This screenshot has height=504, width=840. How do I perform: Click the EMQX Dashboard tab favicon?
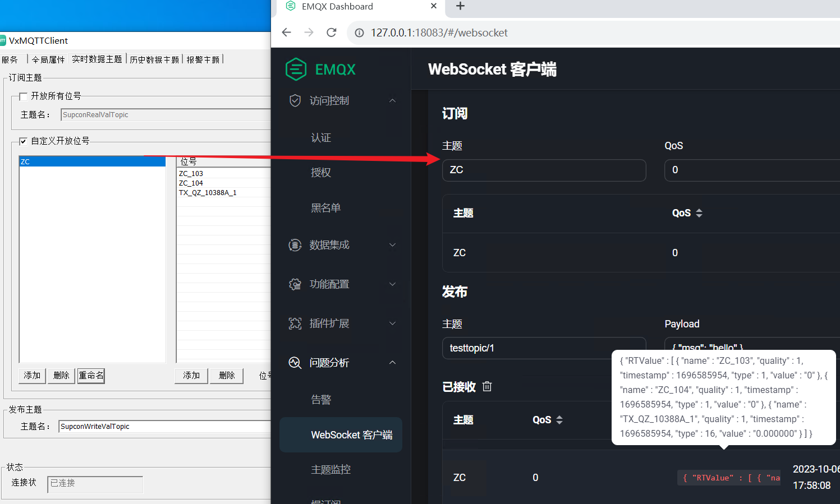click(x=291, y=6)
